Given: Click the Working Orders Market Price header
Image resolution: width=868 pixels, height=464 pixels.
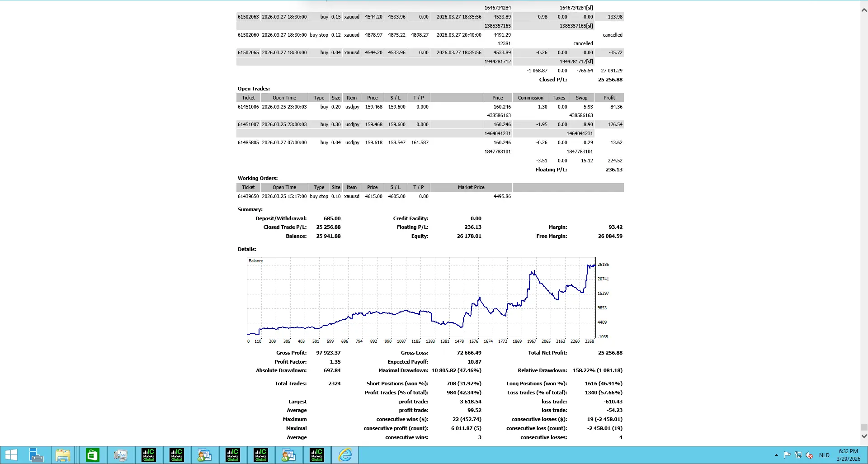Looking at the screenshot, I should tap(471, 187).
